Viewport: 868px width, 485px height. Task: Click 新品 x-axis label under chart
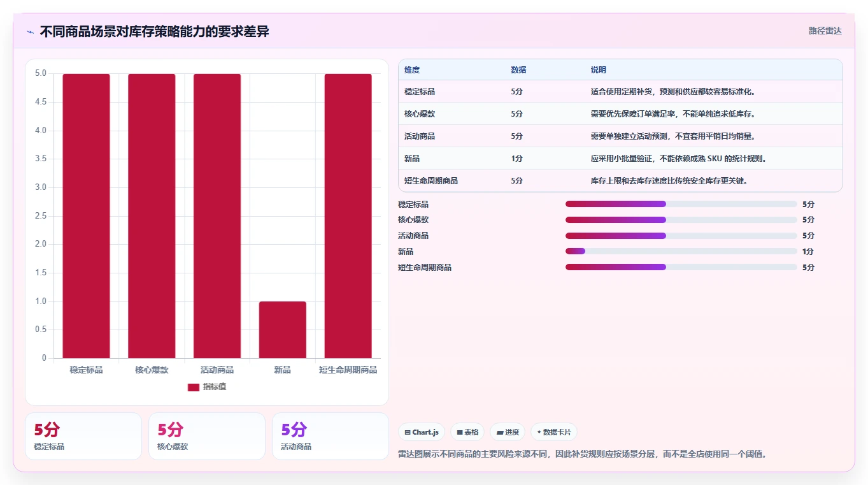(x=282, y=370)
